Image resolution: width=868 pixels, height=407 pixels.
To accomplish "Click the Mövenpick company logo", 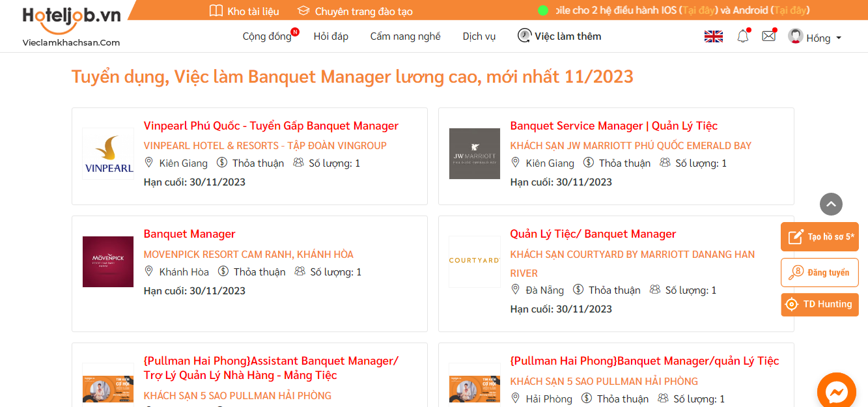I will [x=108, y=262].
